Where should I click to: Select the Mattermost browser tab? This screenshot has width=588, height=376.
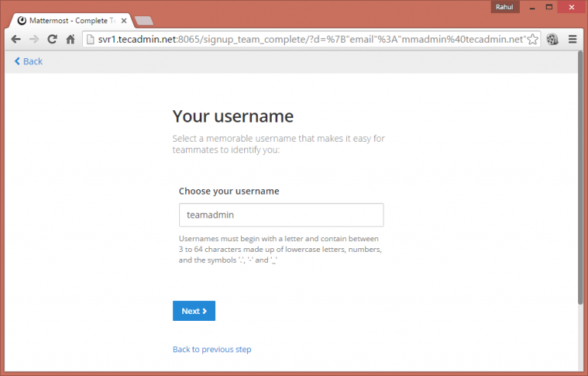tap(69, 19)
